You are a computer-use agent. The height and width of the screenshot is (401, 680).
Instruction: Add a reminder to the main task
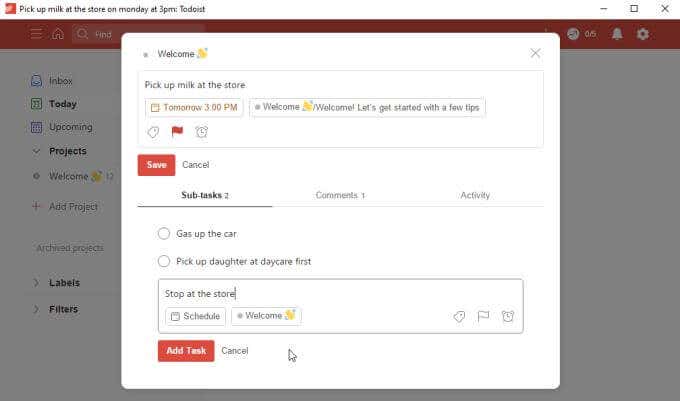coord(202,132)
